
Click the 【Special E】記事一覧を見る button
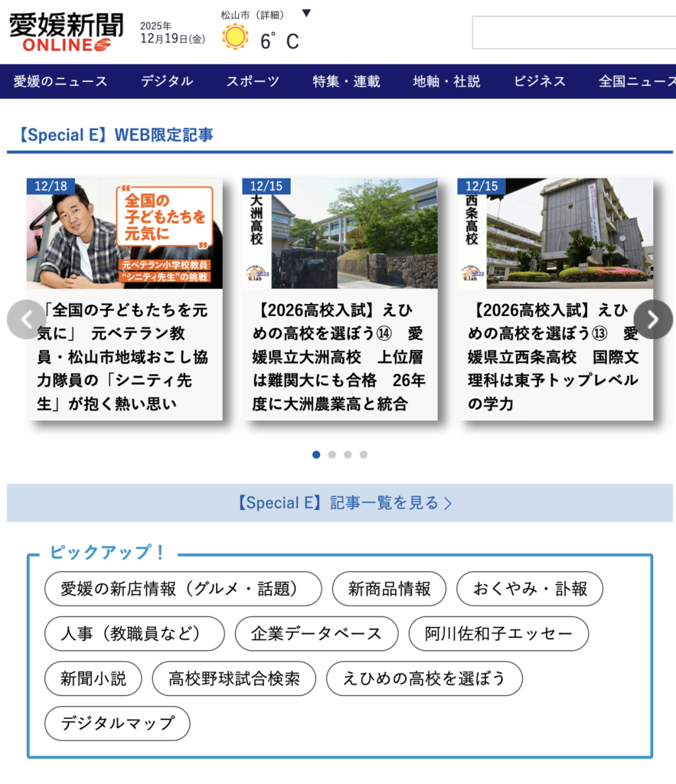tap(340, 503)
